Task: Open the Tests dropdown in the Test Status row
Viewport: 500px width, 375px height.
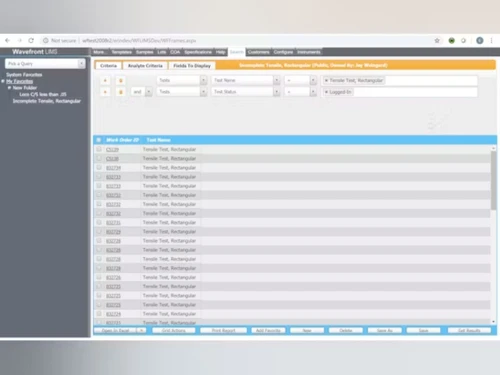Action: pos(203,92)
